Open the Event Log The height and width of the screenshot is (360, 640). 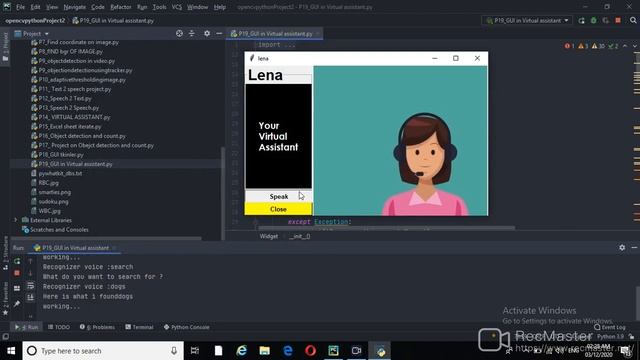pyautogui.click(x=609, y=327)
